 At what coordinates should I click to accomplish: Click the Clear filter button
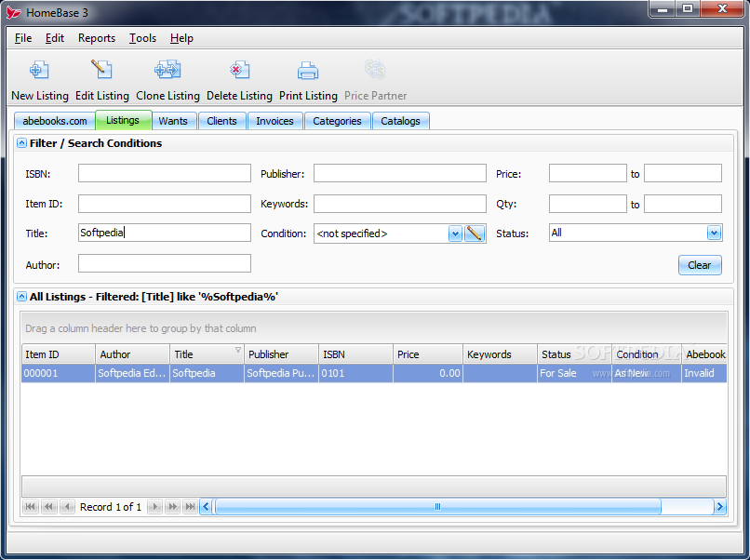point(700,265)
